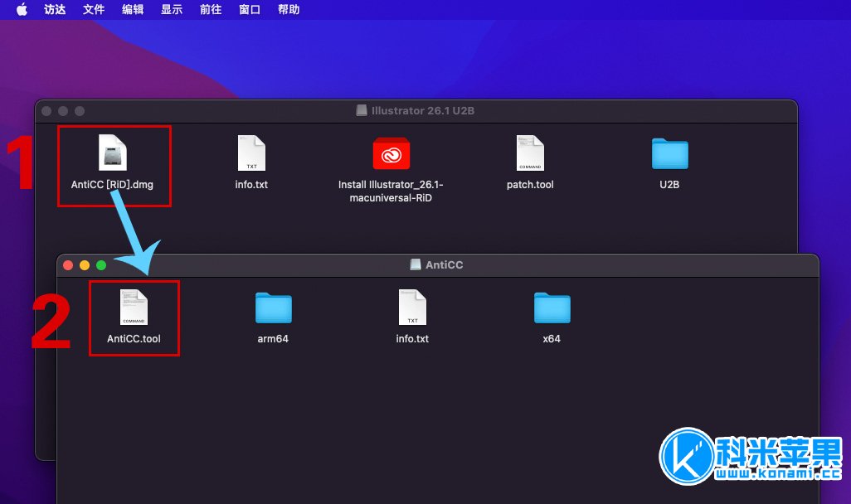Click the Illustrator 26.1 U2B window title
The width and height of the screenshot is (851, 504).
(423, 111)
